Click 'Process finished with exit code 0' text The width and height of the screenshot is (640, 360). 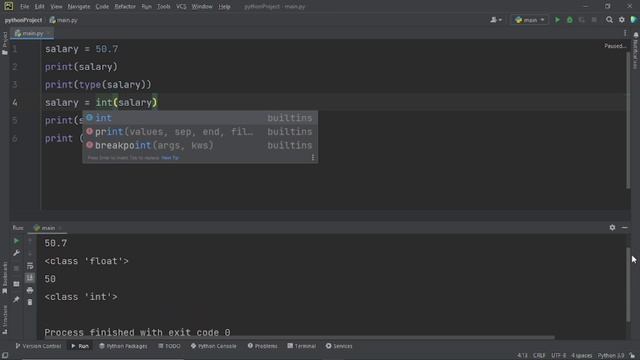tap(138, 333)
